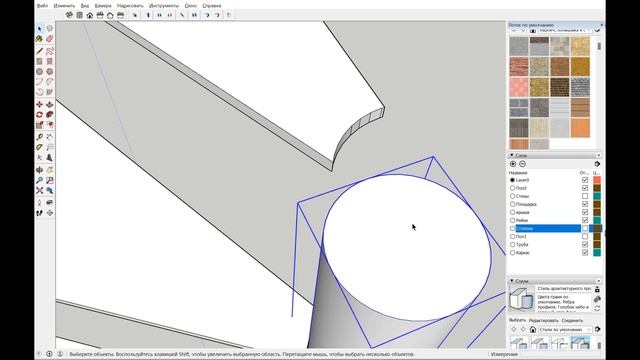This screenshot has height=360, width=640.
Task: Collapse the Стили panel
Action: (512, 281)
